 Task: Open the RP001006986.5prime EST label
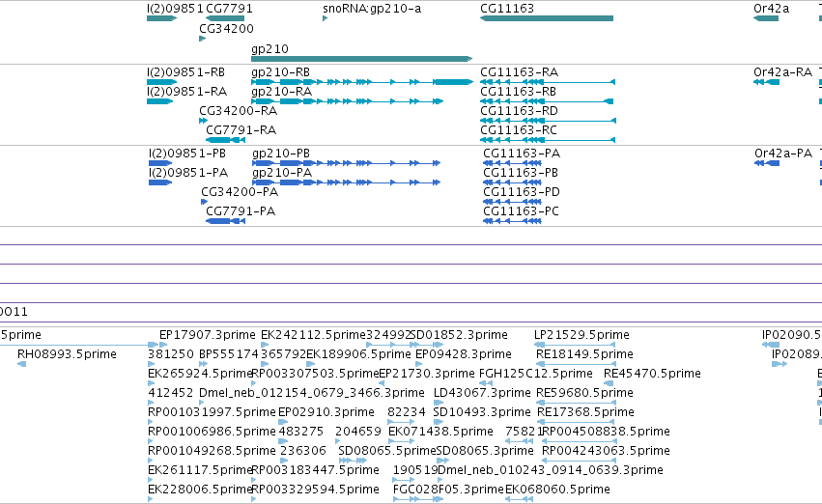point(212,432)
